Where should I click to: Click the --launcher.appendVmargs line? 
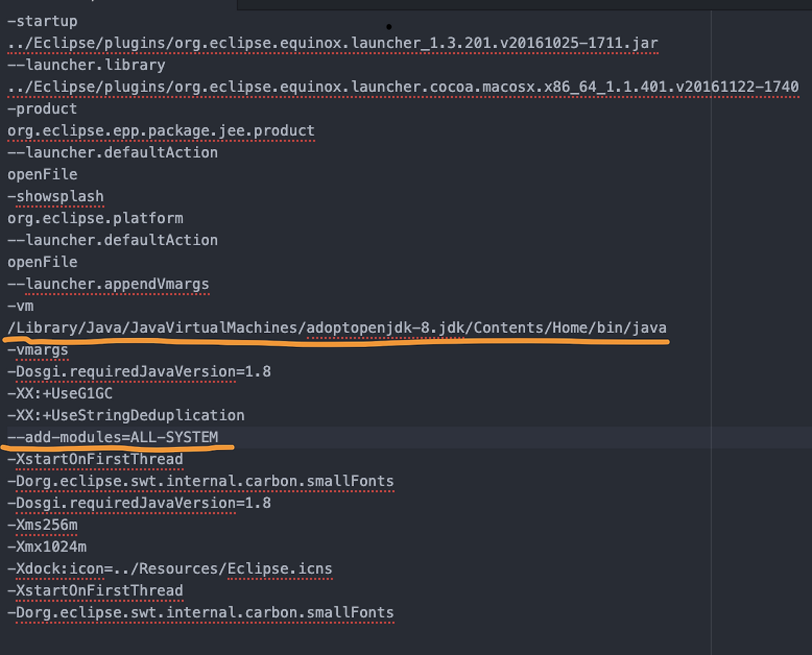tap(108, 283)
